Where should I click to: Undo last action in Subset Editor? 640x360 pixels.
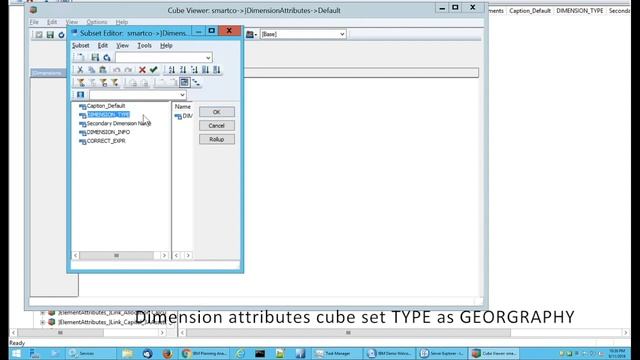click(x=117, y=70)
